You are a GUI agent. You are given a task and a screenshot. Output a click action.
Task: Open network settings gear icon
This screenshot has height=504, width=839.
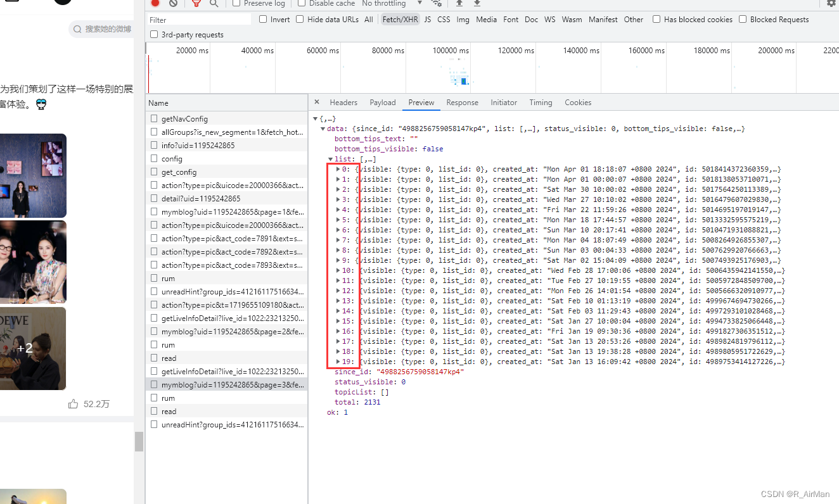point(831,3)
